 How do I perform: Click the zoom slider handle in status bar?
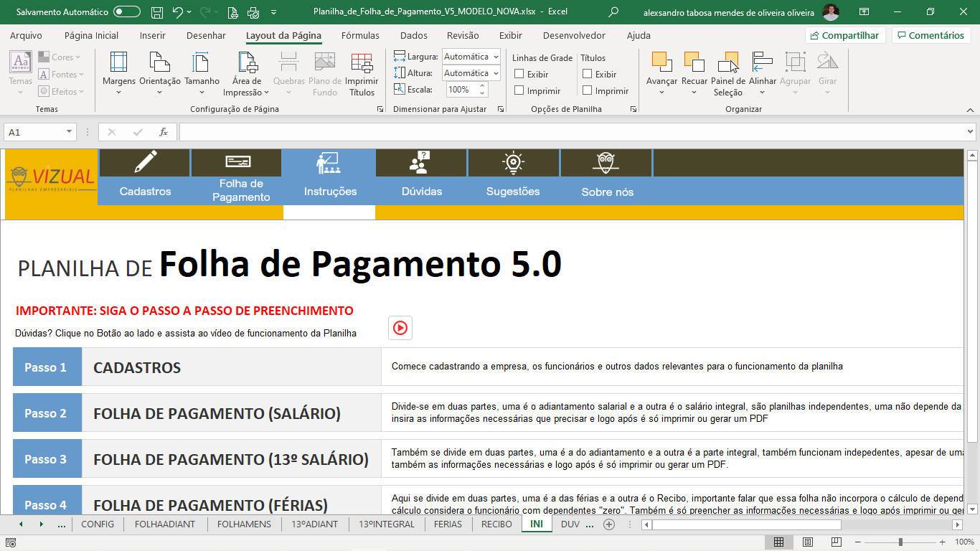[x=900, y=542]
